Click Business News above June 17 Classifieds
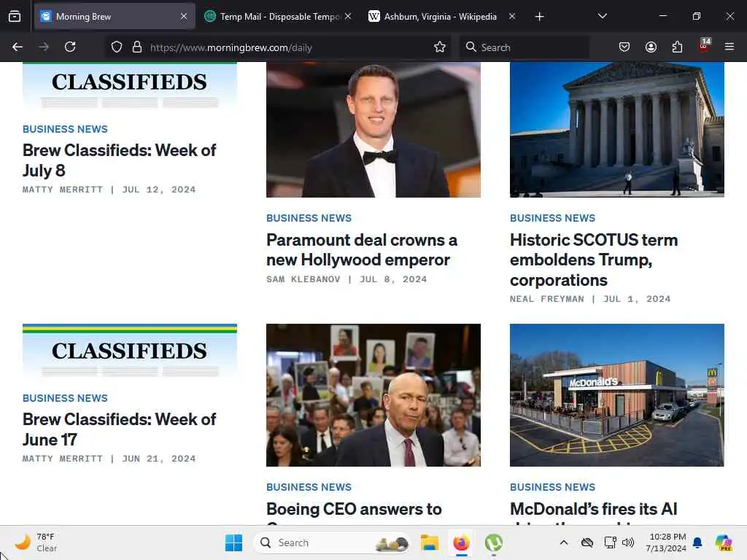Screen dimensions: 747x560 [65, 398]
